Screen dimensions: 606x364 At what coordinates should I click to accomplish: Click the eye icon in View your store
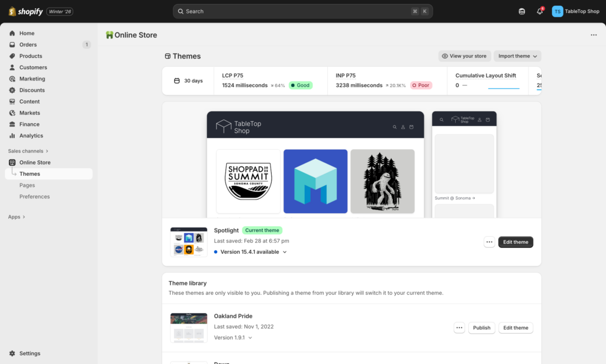click(445, 56)
